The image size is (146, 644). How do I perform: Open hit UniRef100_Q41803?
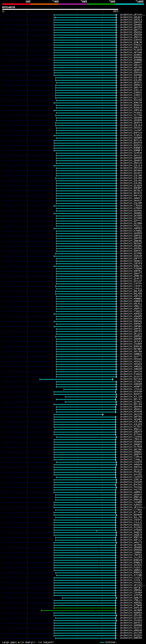(x=131, y=173)
